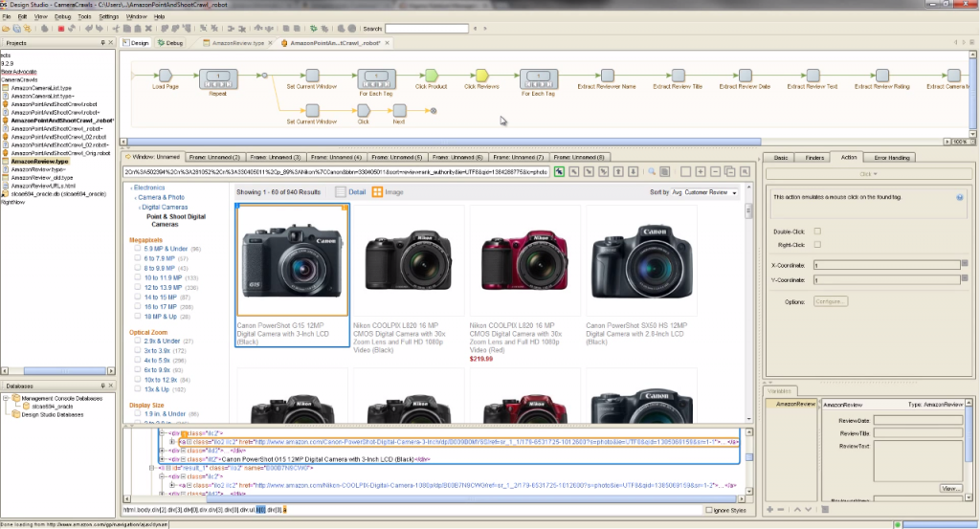980x529 pixels.
Task: Select the Repeat step node
Action: pyautogui.click(x=217, y=78)
